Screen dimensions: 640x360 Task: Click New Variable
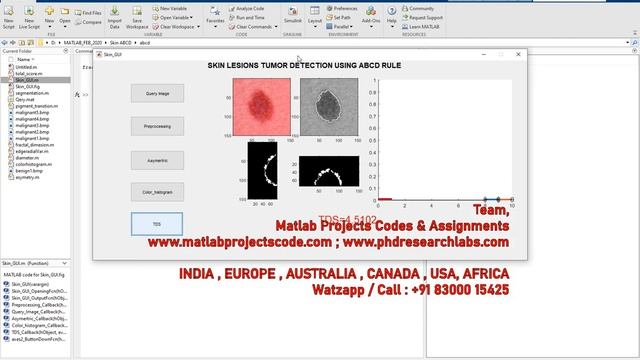(170, 8)
